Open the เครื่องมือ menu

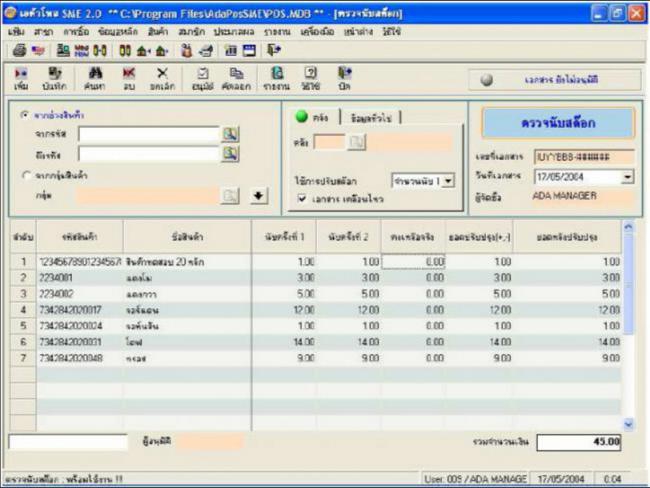coord(317,32)
